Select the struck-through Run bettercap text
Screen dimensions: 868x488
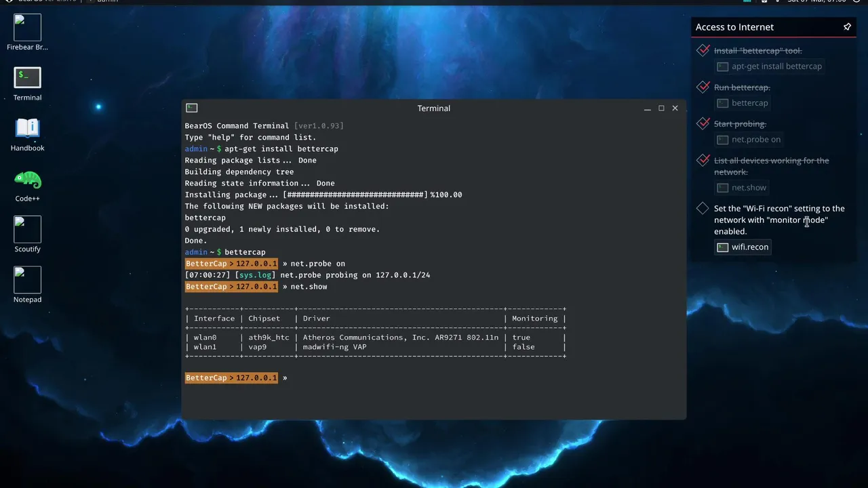742,87
